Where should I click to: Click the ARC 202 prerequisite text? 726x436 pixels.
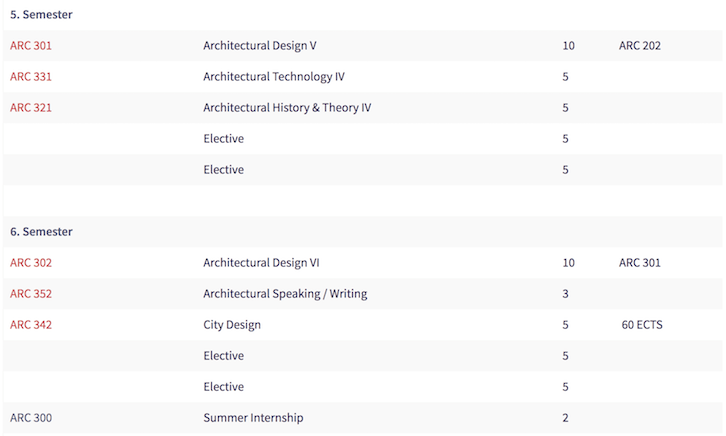[x=640, y=46]
